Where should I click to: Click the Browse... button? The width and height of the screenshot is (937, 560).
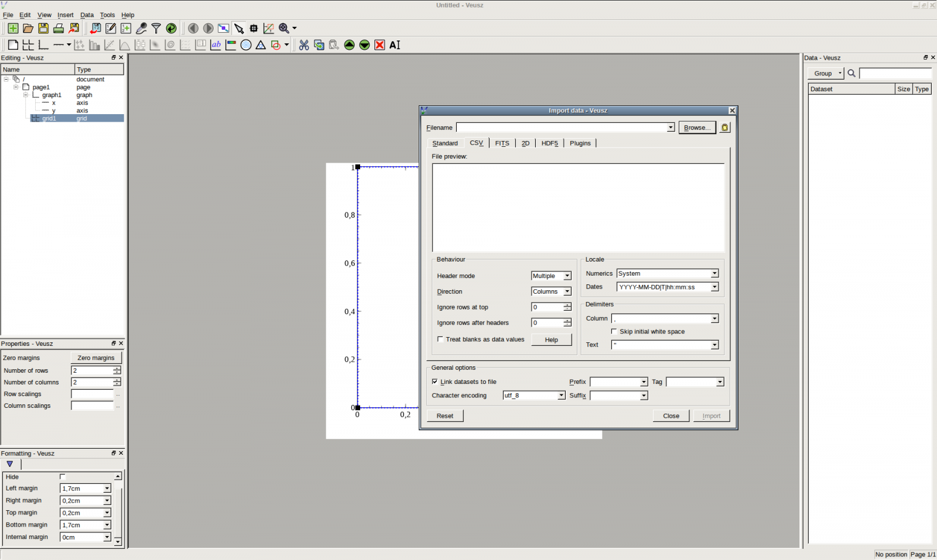[697, 128]
